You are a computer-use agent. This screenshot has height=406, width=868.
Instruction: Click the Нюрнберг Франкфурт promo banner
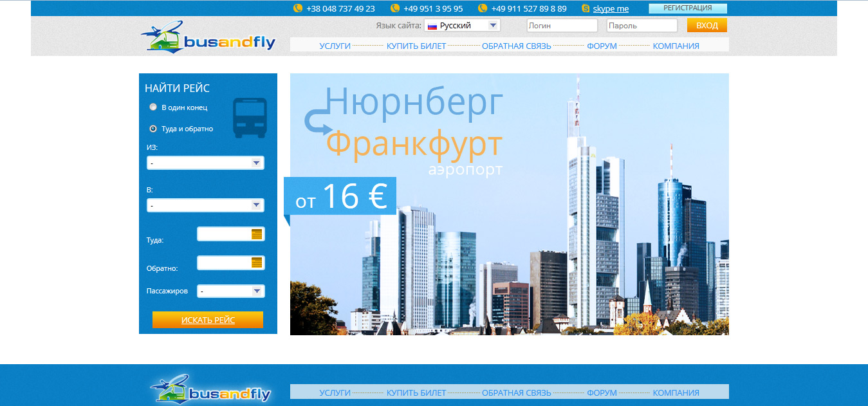coord(510,204)
